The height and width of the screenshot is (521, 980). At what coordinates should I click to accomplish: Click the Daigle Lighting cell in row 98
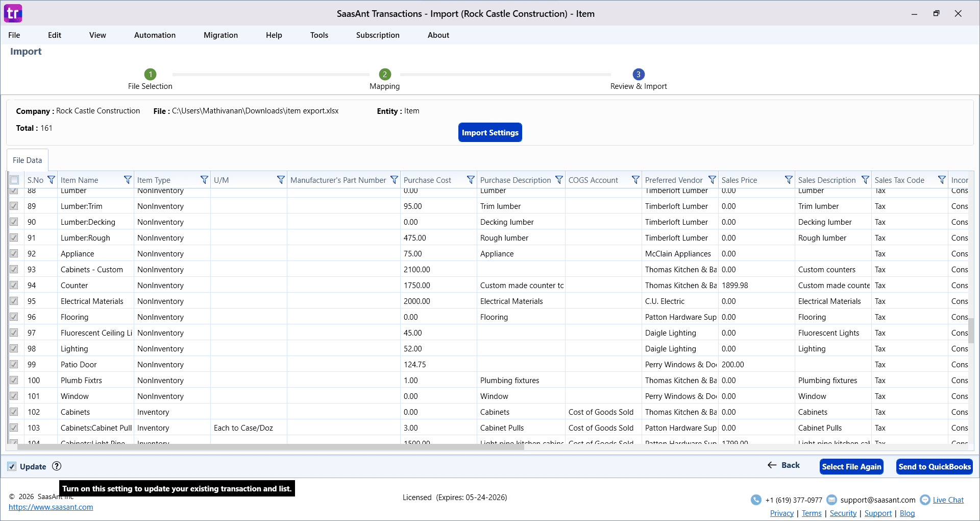pyautogui.click(x=680, y=348)
